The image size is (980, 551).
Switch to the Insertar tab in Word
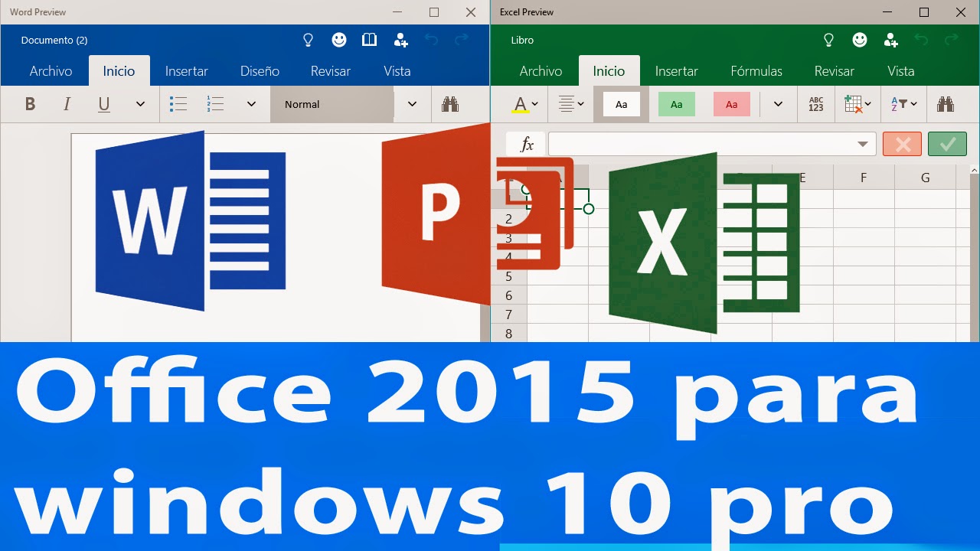pyautogui.click(x=186, y=70)
